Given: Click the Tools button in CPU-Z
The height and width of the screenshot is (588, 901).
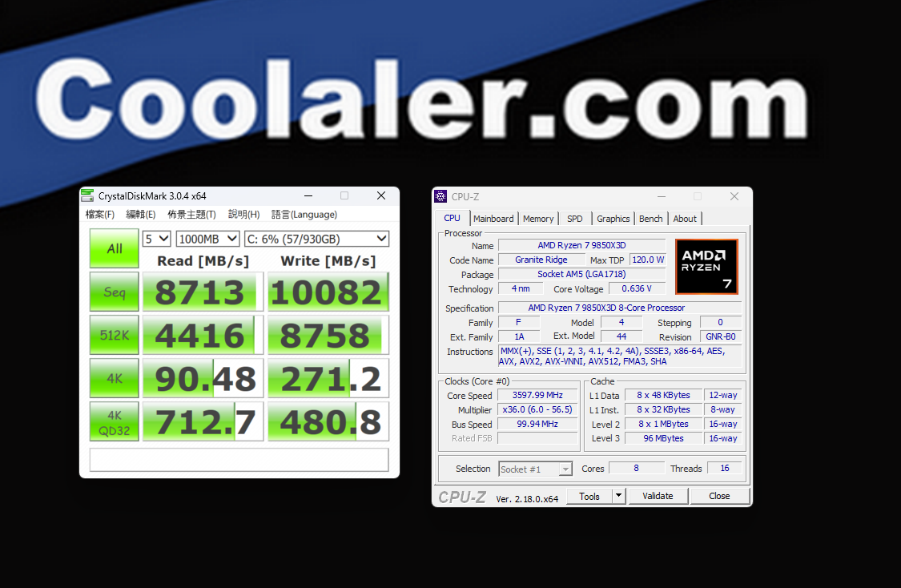Looking at the screenshot, I should click(x=589, y=496).
